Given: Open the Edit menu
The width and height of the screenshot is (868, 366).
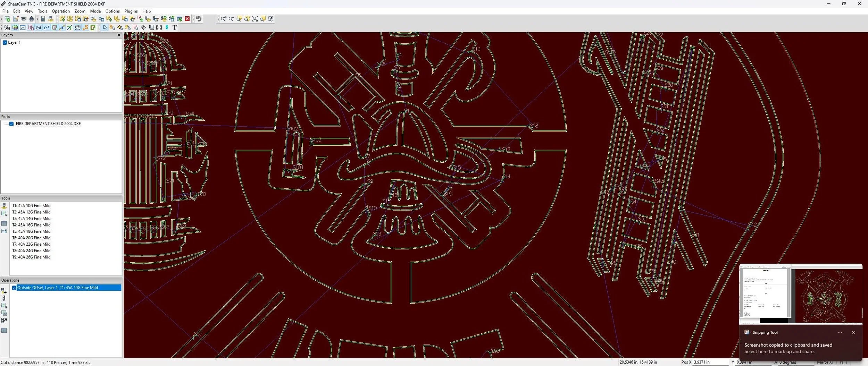Looking at the screenshot, I should [16, 11].
